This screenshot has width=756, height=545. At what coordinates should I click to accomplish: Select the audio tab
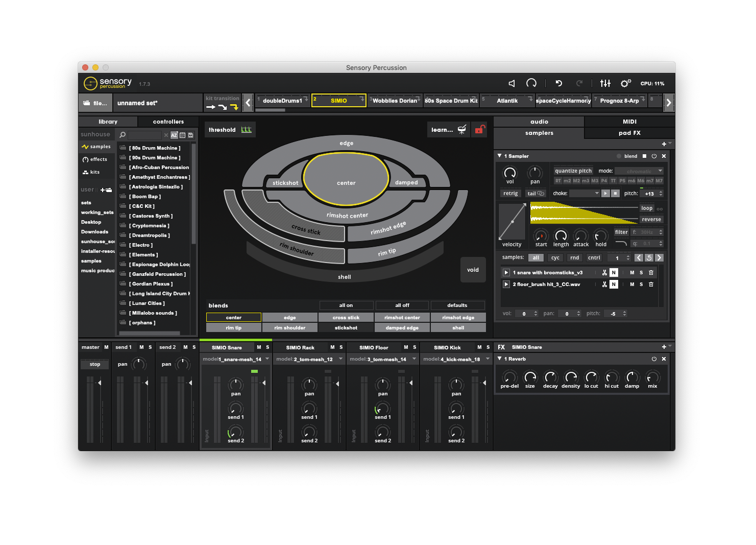(539, 122)
